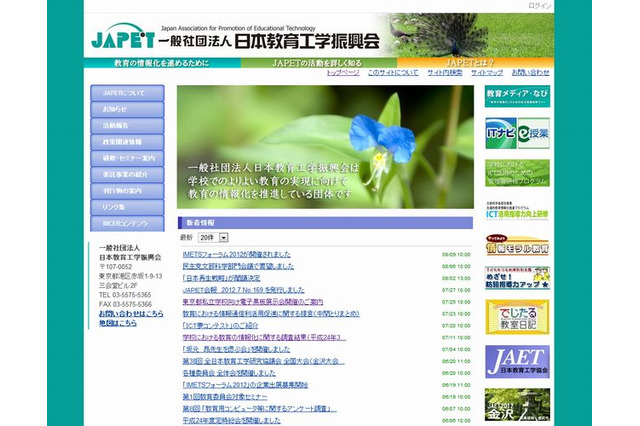Open news 「坂元 昂先生を偲ぶ会」 article

236,349
